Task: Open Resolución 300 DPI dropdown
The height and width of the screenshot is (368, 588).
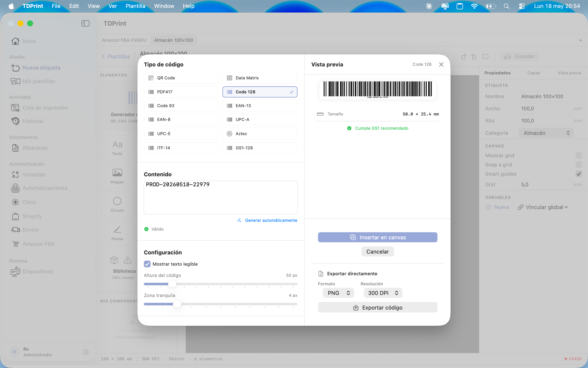Action: coord(383,293)
